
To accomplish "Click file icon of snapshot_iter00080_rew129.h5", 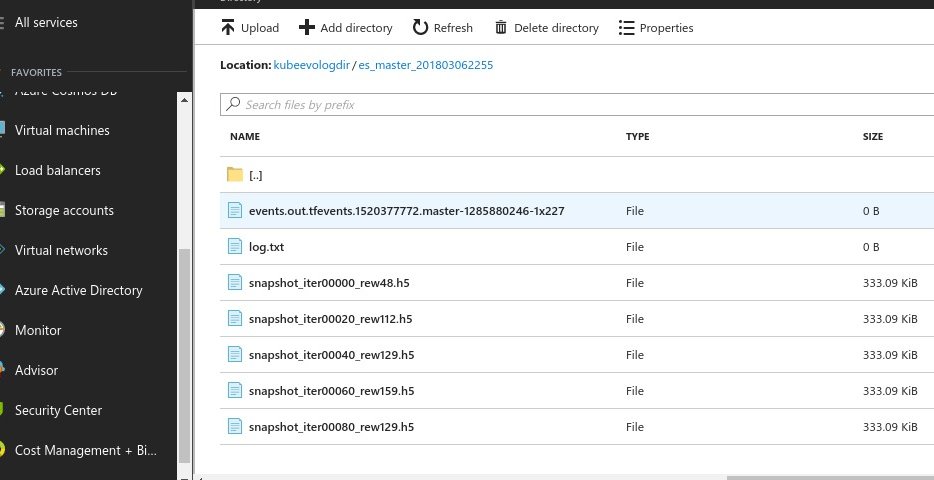I will click(x=235, y=426).
